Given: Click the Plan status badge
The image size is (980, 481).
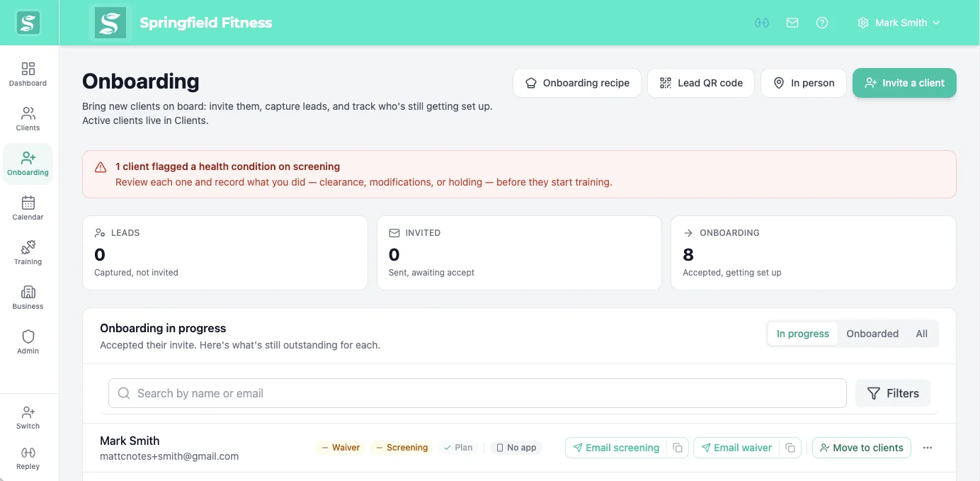Looking at the screenshot, I should pos(458,448).
